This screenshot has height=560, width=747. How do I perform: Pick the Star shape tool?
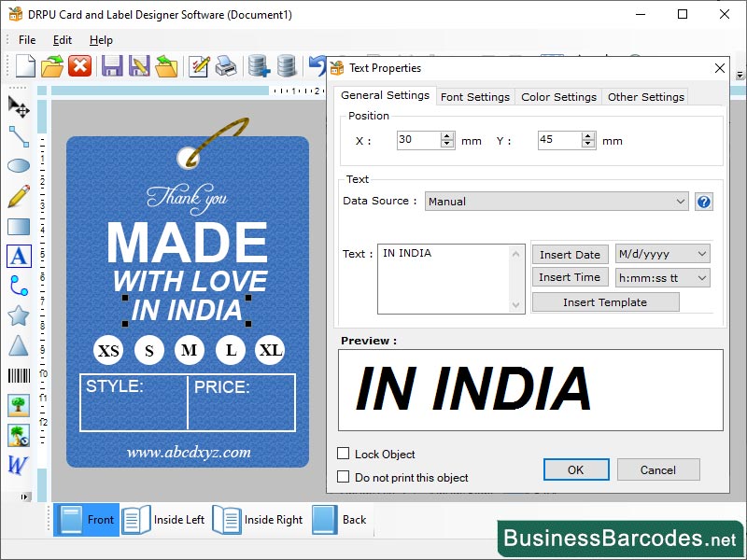pos(19,315)
